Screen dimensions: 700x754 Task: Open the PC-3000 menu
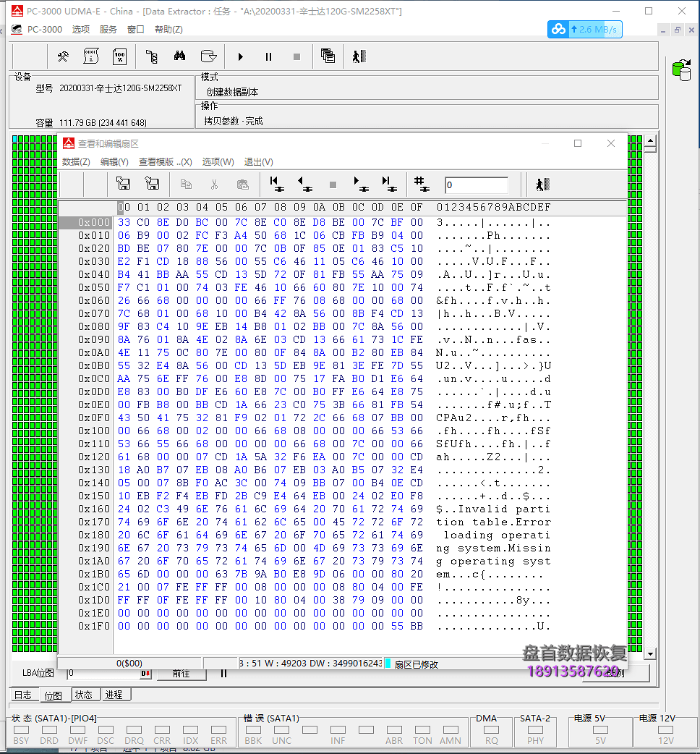pos(45,30)
